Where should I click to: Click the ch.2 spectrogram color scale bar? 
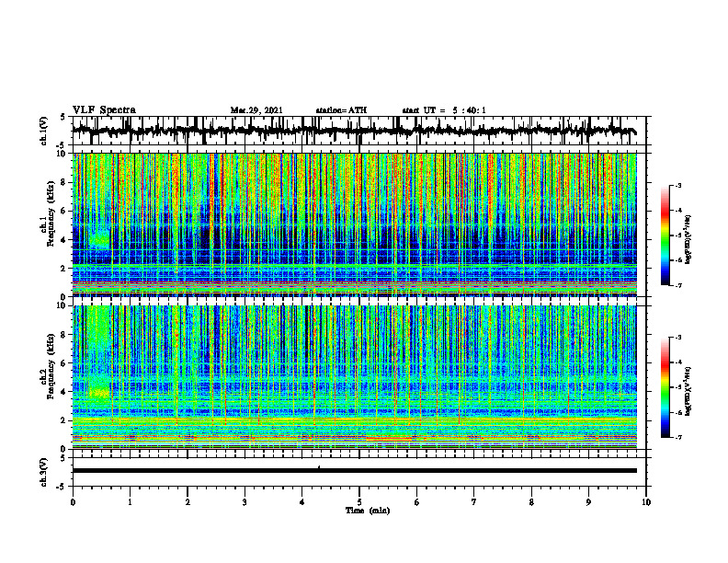tap(665, 387)
